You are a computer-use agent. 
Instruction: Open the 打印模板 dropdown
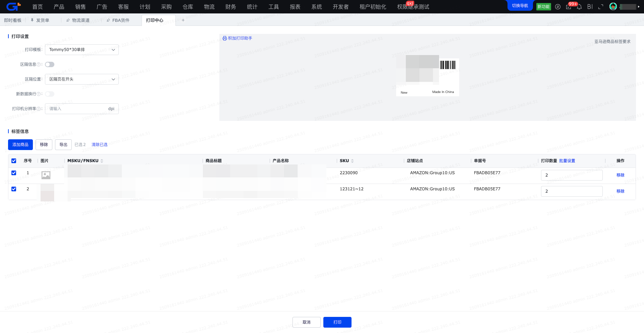pos(82,50)
